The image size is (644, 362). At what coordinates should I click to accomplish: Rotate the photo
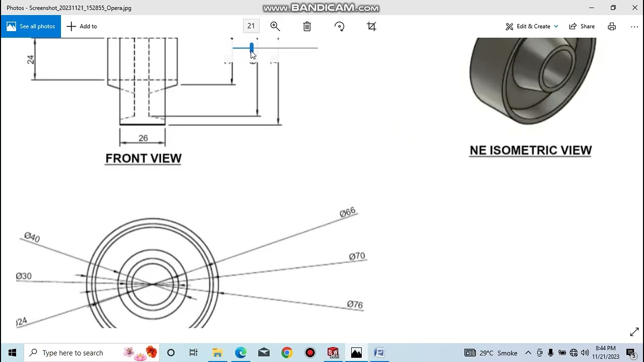tap(340, 26)
